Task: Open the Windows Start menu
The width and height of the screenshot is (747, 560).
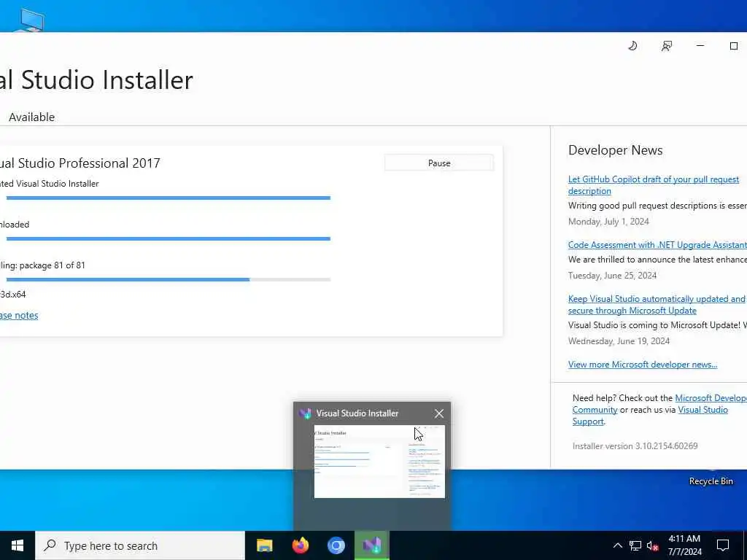Action: [x=18, y=545]
